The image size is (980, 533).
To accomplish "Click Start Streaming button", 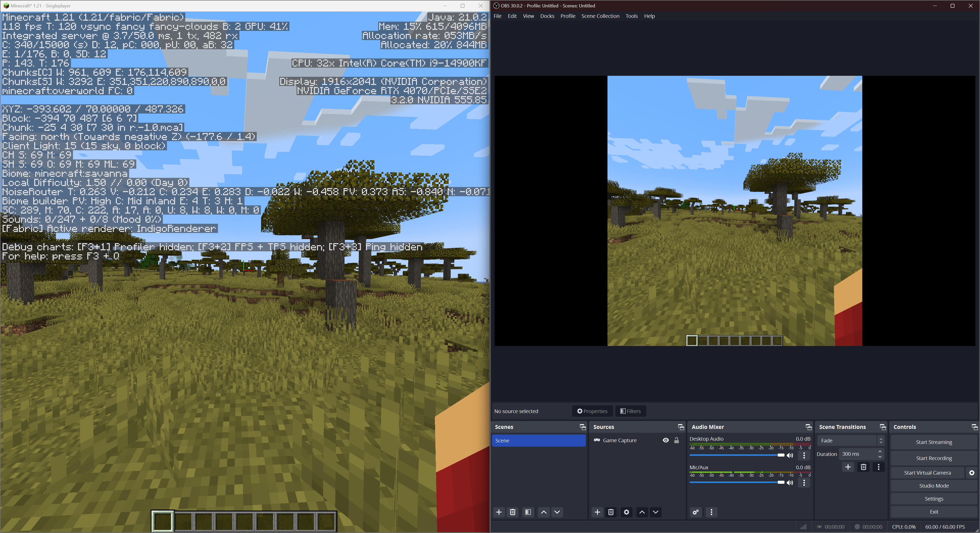I will (x=934, y=442).
